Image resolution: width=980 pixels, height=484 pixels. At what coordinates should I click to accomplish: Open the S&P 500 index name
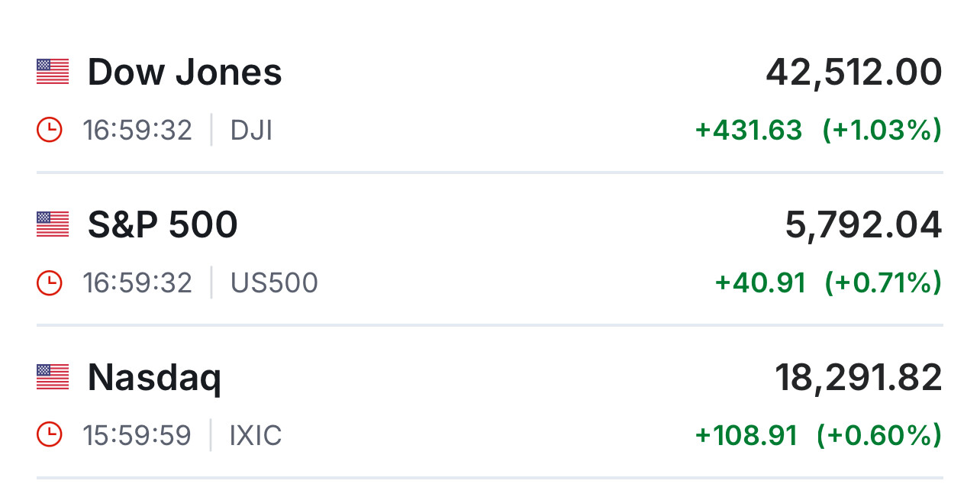click(x=163, y=225)
